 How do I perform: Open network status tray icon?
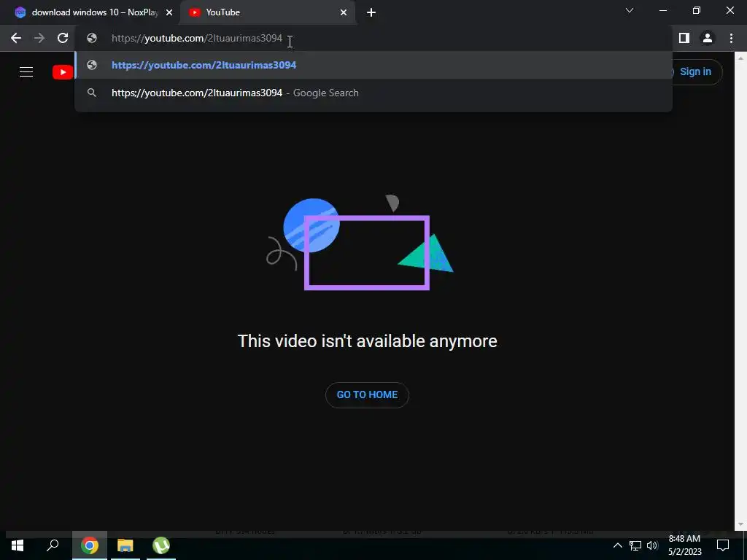[635, 545]
